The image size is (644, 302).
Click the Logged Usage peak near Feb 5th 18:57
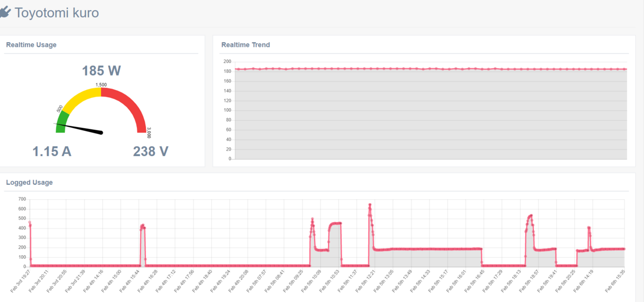click(531, 215)
